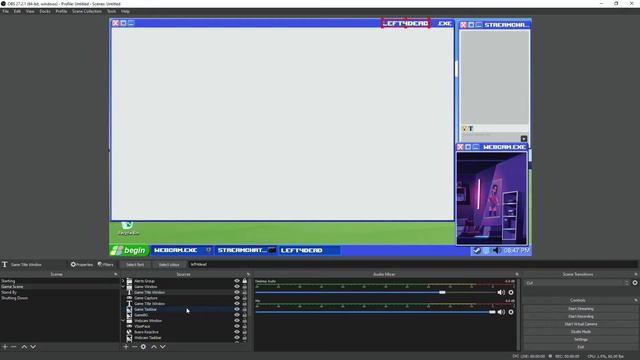
Task: Hide the VSeeFace source
Action: (x=237, y=327)
